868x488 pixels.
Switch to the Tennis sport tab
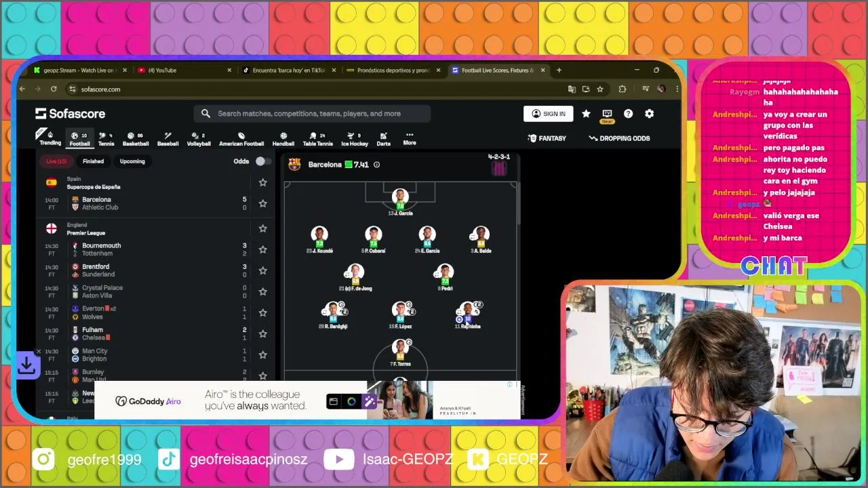(106, 138)
